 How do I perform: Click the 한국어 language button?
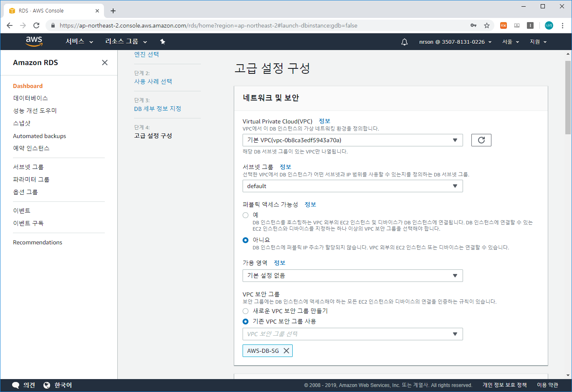click(58, 385)
